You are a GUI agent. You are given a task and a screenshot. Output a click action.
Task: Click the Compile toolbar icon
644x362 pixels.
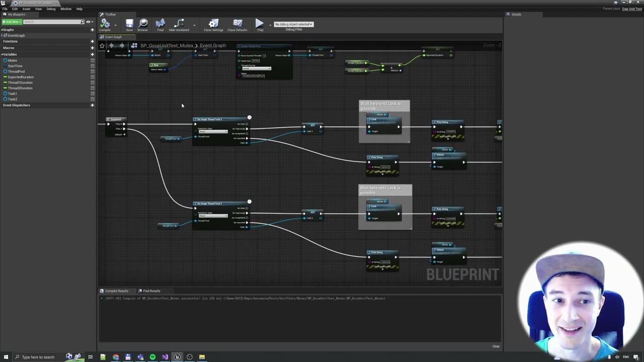[x=105, y=24]
